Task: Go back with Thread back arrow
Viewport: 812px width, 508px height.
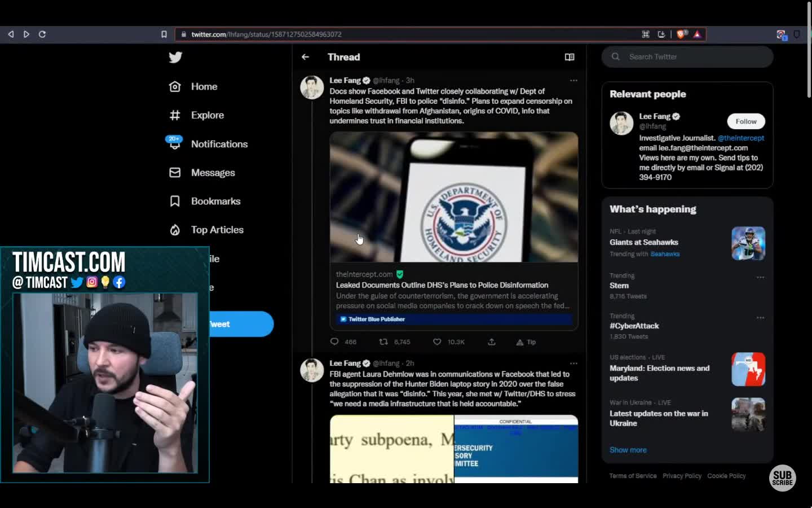Action: pyautogui.click(x=305, y=57)
